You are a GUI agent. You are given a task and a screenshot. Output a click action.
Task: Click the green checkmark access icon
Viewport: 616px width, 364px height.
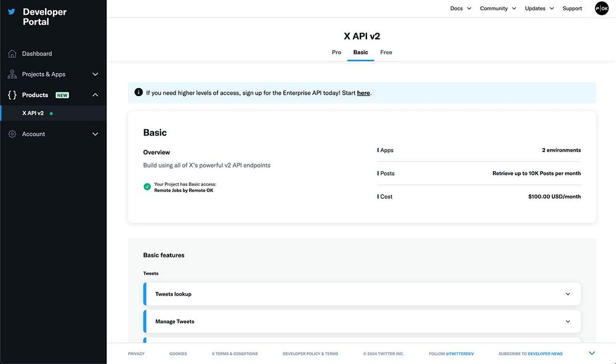pyautogui.click(x=147, y=187)
